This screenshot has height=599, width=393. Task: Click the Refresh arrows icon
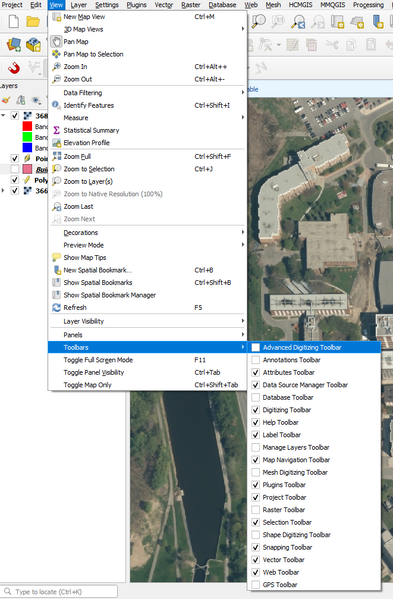(x=56, y=308)
